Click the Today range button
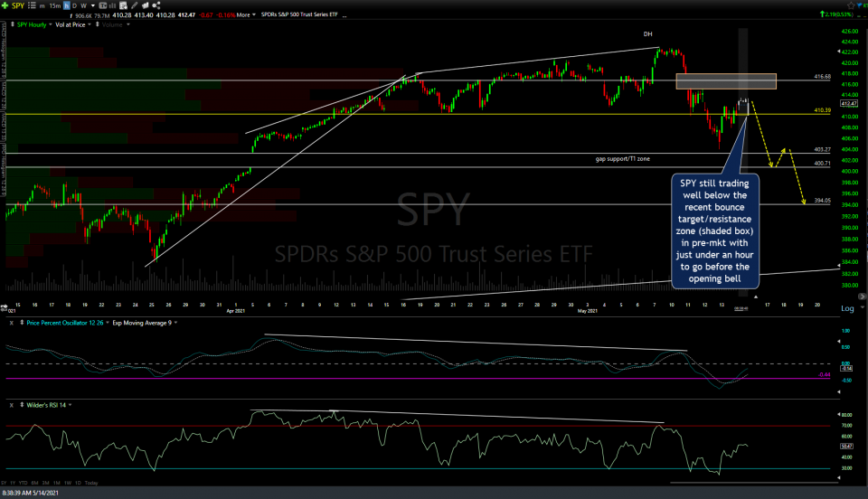 click(x=91, y=483)
